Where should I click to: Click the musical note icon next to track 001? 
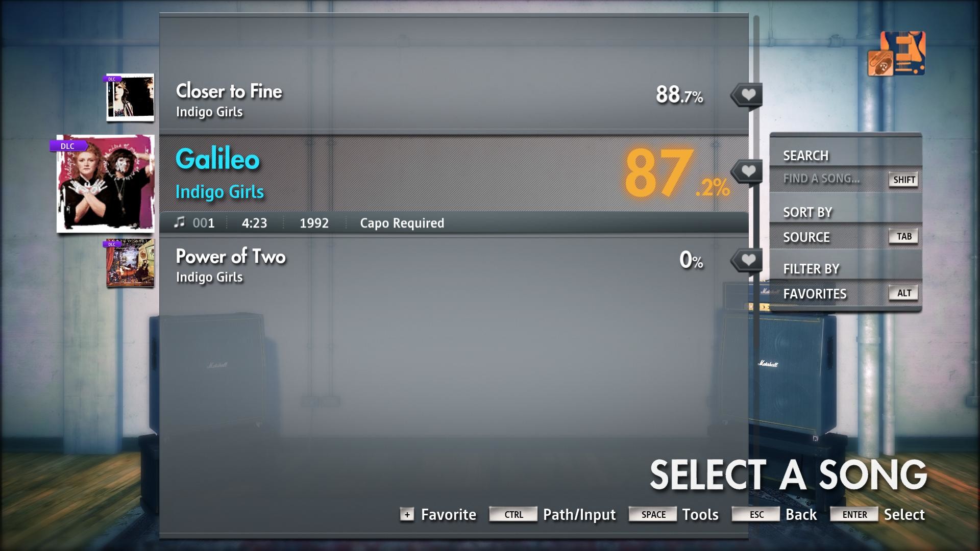pyautogui.click(x=177, y=222)
